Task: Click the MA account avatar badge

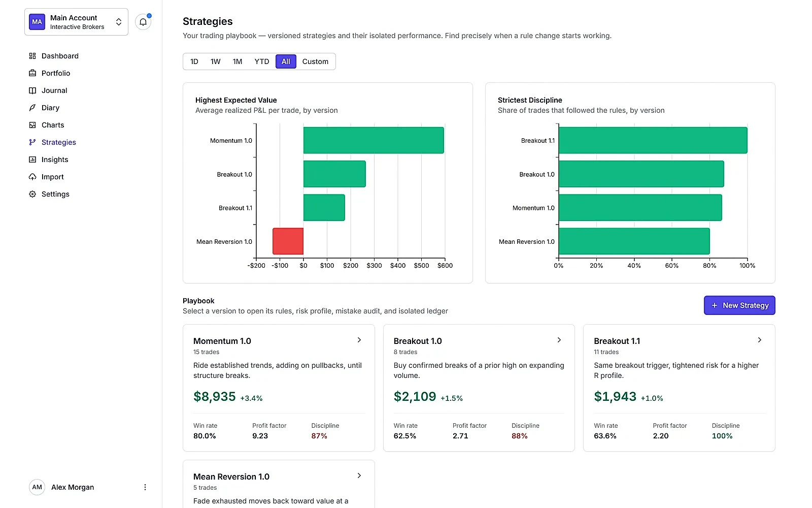Action: (37, 22)
